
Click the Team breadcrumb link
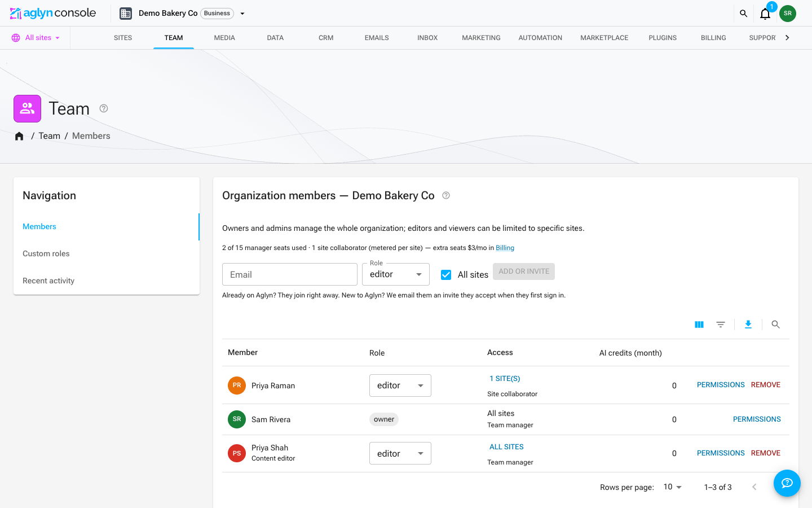coord(50,136)
